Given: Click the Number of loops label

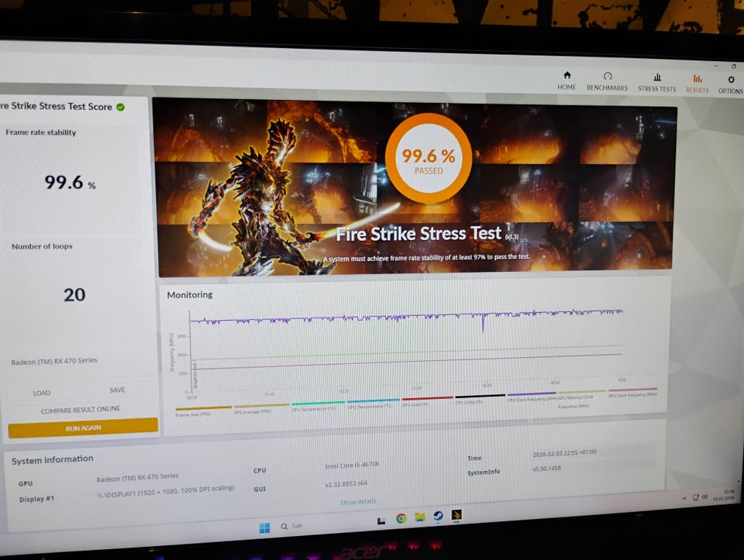Looking at the screenshot, I should pos(42,246).
